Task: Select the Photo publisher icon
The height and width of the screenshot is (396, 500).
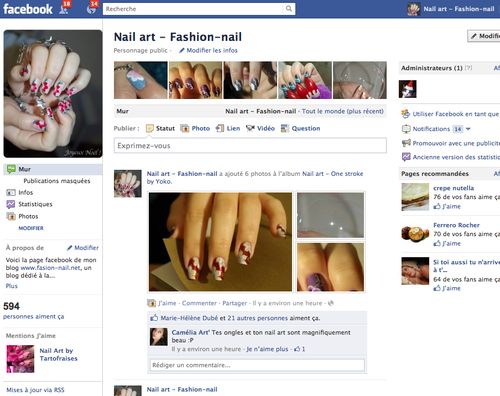Action: click(x=185, y=128)
